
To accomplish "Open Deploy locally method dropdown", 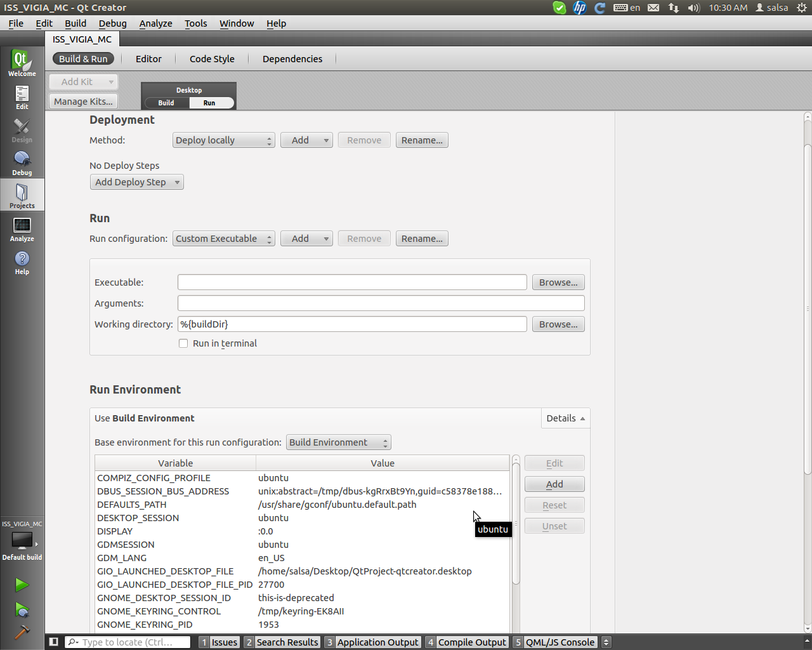I will [x=223, y=140].
